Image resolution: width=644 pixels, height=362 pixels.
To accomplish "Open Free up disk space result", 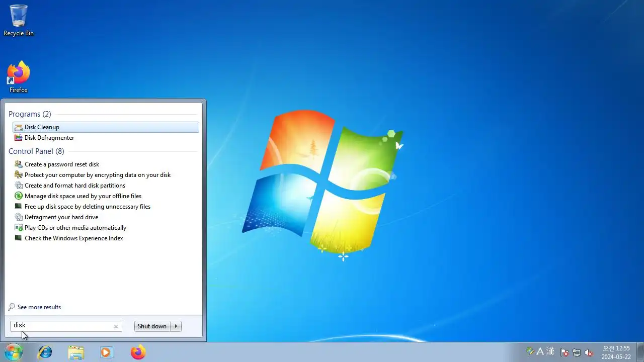I will [106, 207].
